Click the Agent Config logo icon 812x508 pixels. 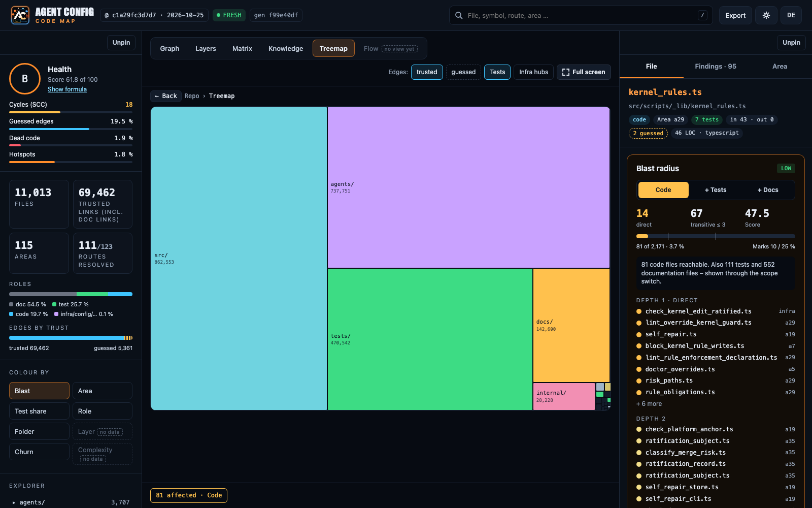click(x=20, y=15)
